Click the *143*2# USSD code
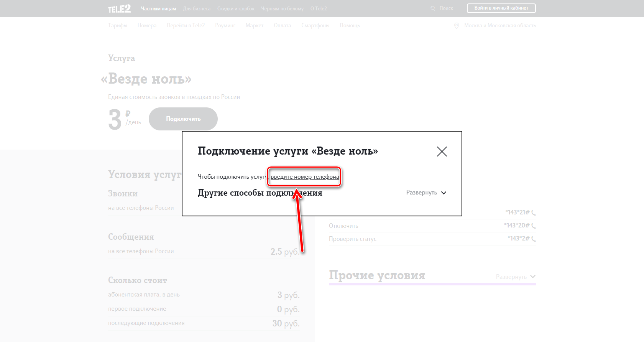The height and width of the screenshot is (346, 644). point(519,239)
